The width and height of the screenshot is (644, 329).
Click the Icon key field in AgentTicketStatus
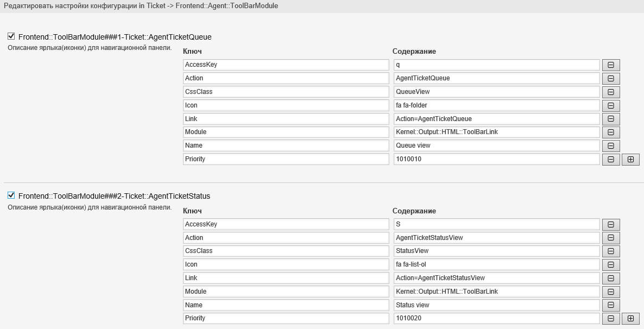tap(286, 264)
